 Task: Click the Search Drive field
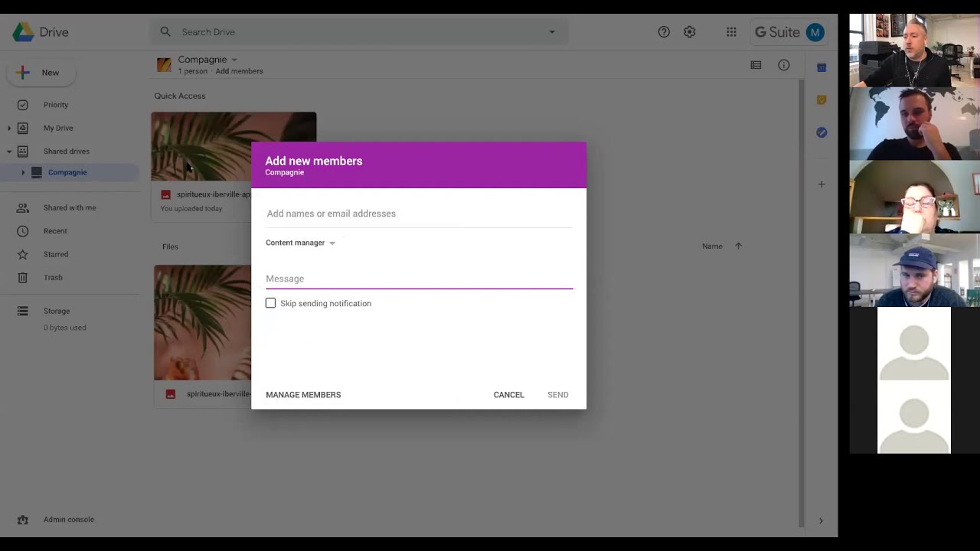[360, 32]
